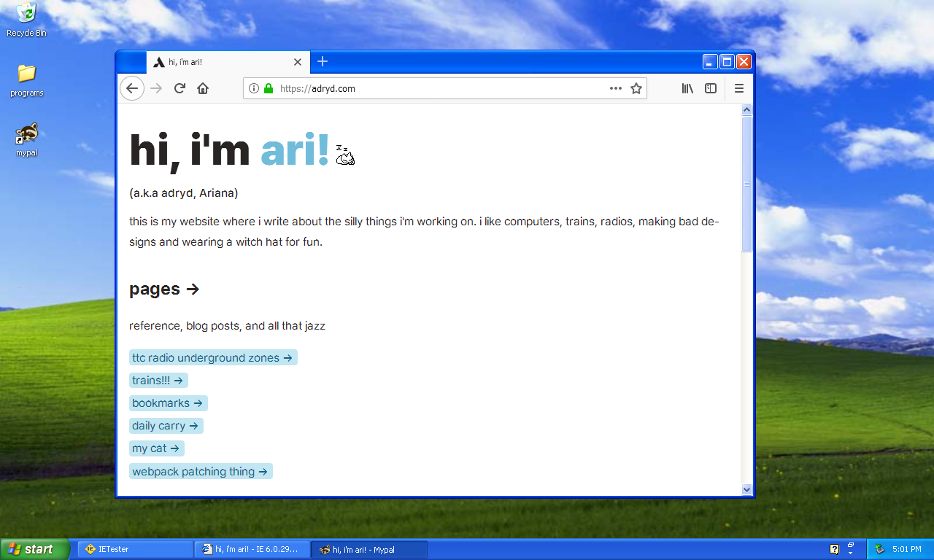This screenshot has height=560, width=934.
Task: Click the padlock security icon
Action: tap(269, 88)
